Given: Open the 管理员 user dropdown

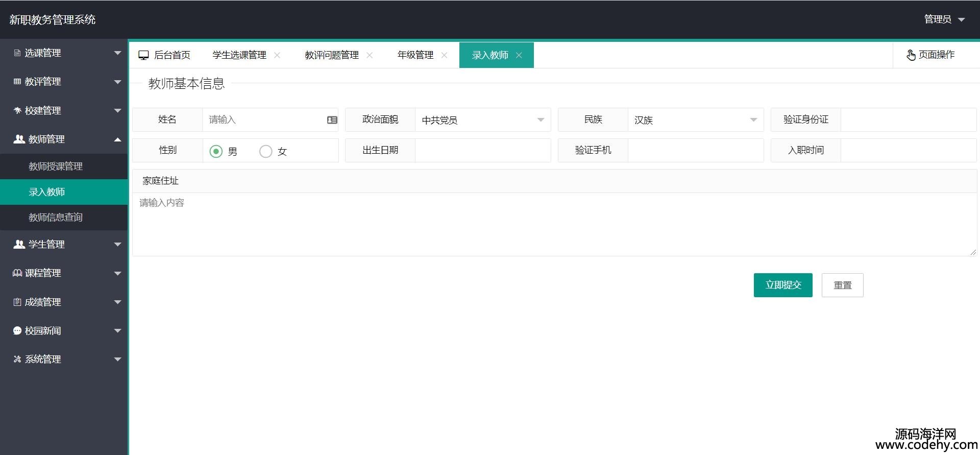Looking at the screenshot, I should point(944,19).
